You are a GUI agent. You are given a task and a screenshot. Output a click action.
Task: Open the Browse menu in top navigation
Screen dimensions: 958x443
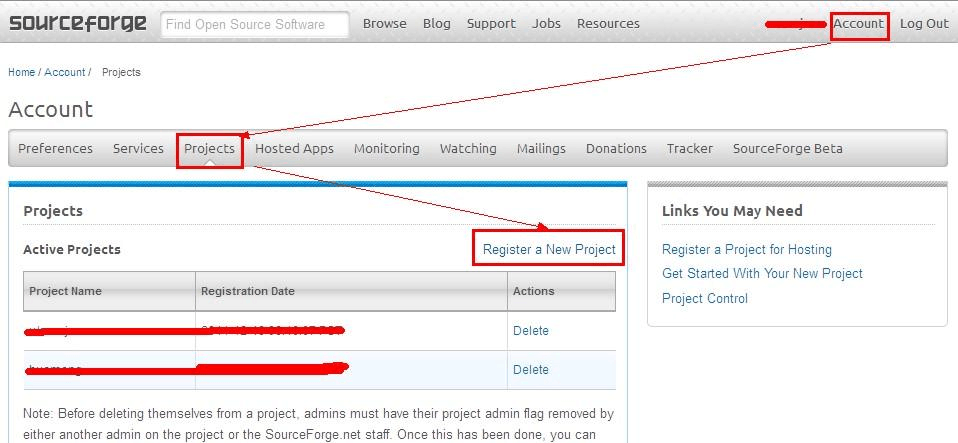(x=384, y=23)
